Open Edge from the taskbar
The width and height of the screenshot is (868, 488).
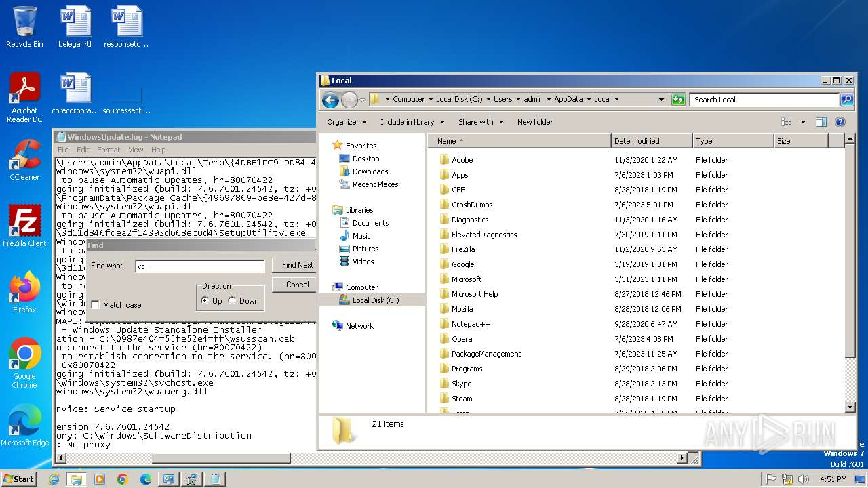(x=146, y=479)
